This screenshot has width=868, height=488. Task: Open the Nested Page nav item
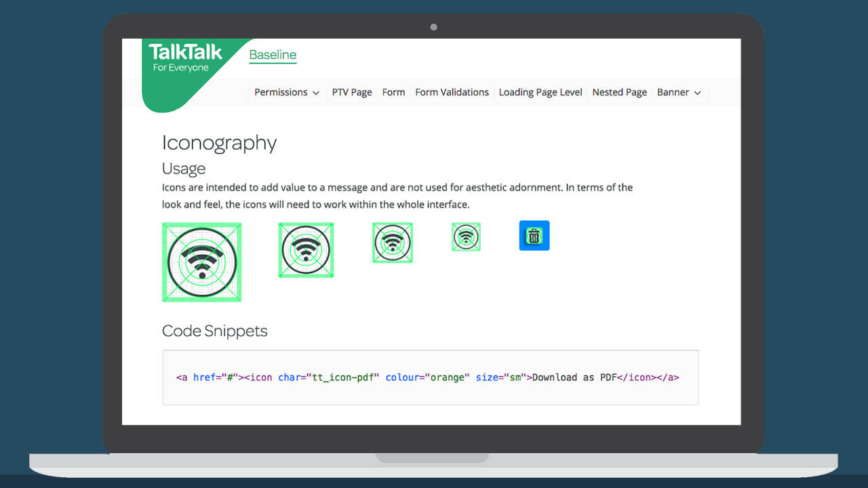tap(619, 92)
